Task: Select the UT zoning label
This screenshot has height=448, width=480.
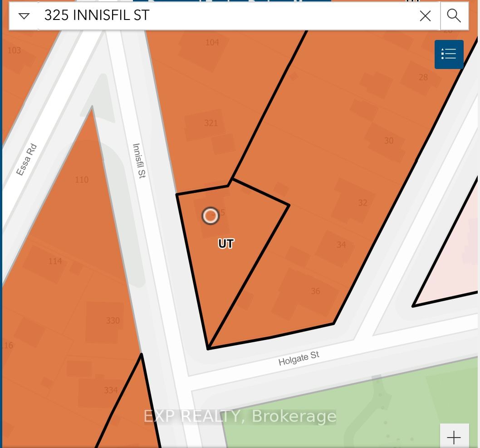Action: point(225,244)
